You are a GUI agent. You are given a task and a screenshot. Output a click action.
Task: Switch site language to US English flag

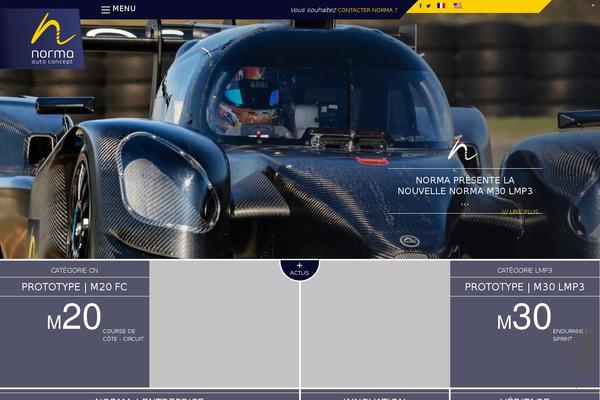click(457, 6)
